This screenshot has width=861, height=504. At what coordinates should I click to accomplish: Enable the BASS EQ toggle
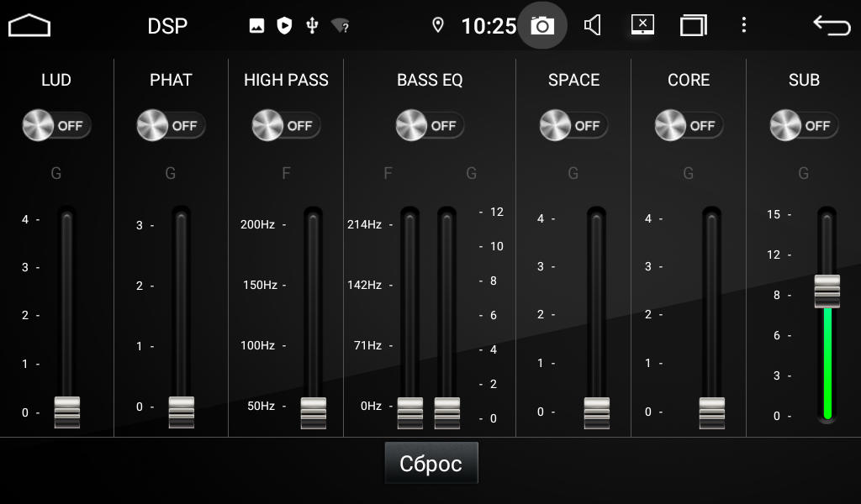(430, 126)
